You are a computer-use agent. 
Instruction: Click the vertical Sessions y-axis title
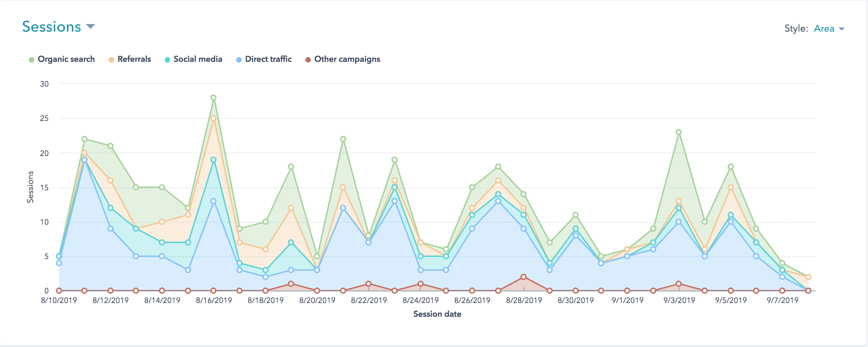pos(30,187)
